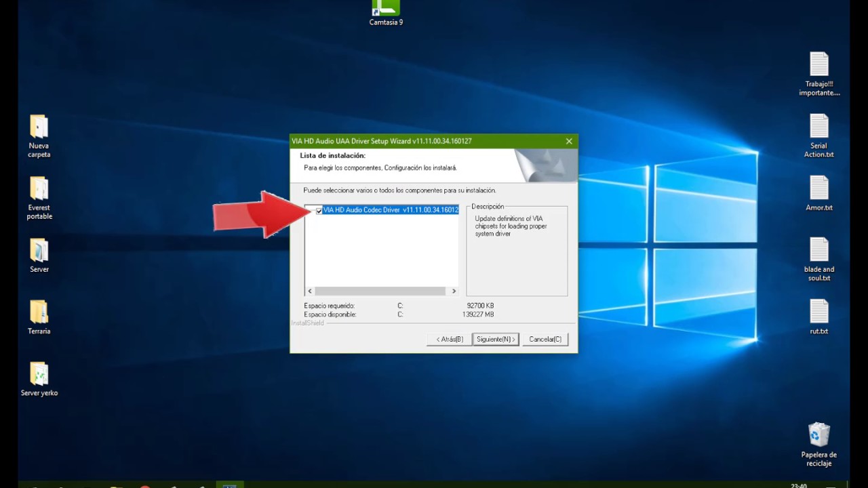Screen dimensions: 868x488
Task: Click the component list's right scroll arrow
Action: (454, 291)
